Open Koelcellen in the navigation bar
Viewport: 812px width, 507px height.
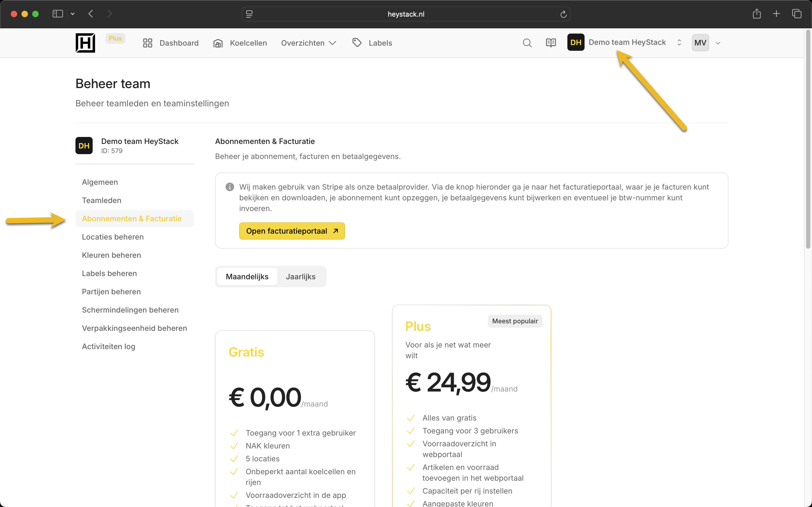(240, 43)
